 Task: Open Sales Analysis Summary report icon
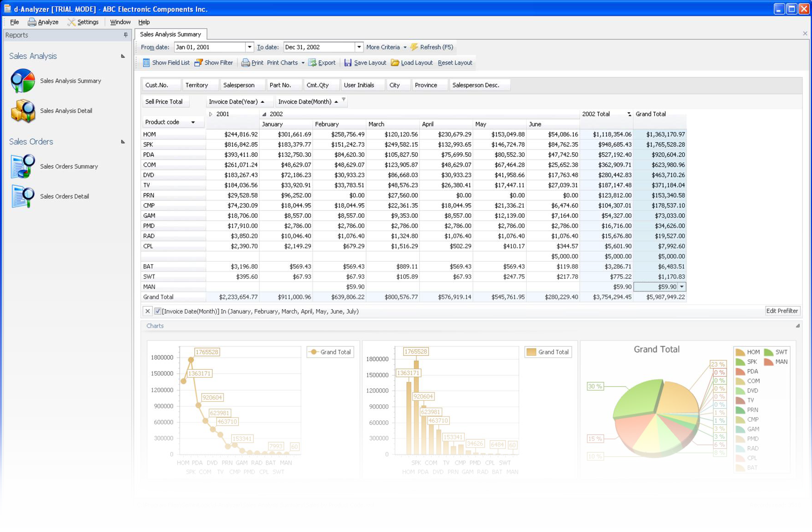point(23,81)
